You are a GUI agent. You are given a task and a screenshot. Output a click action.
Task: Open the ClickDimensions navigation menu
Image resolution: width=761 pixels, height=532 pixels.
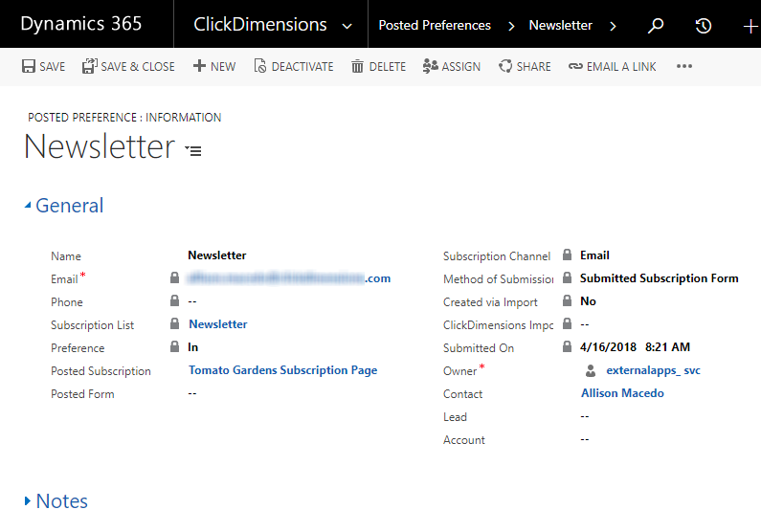[x=260, y=24]
